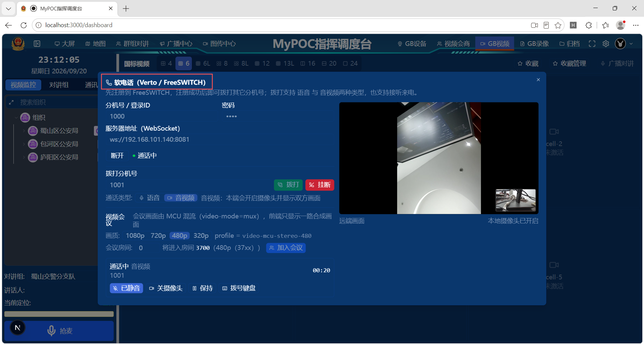Click the dial extension number field

[x=188, y=185]
